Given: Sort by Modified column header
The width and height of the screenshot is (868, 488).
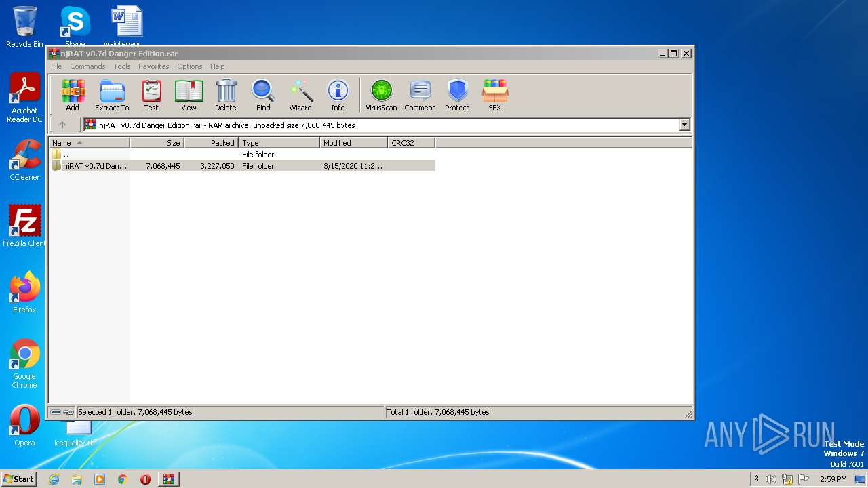Looking at the screenshot, I should [x=353, y=142].
